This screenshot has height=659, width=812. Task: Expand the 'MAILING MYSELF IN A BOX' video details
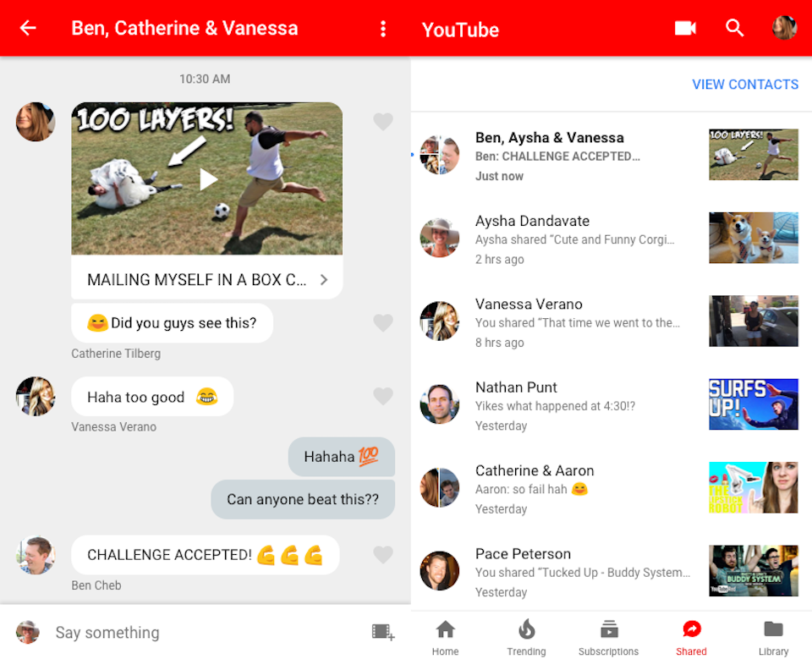click(324, 279)
